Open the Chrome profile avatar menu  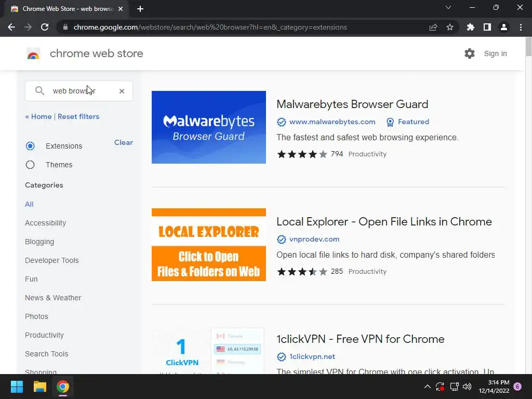(504, 27)
